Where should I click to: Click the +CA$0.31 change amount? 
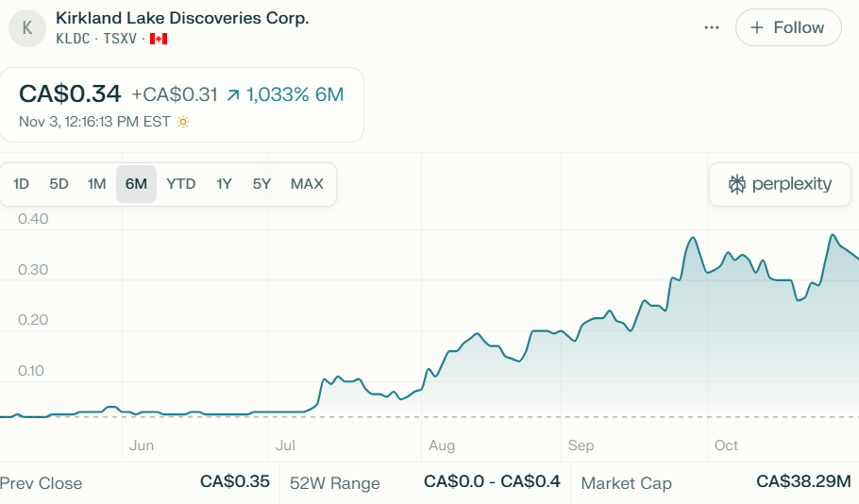click(x=175, y=94)
